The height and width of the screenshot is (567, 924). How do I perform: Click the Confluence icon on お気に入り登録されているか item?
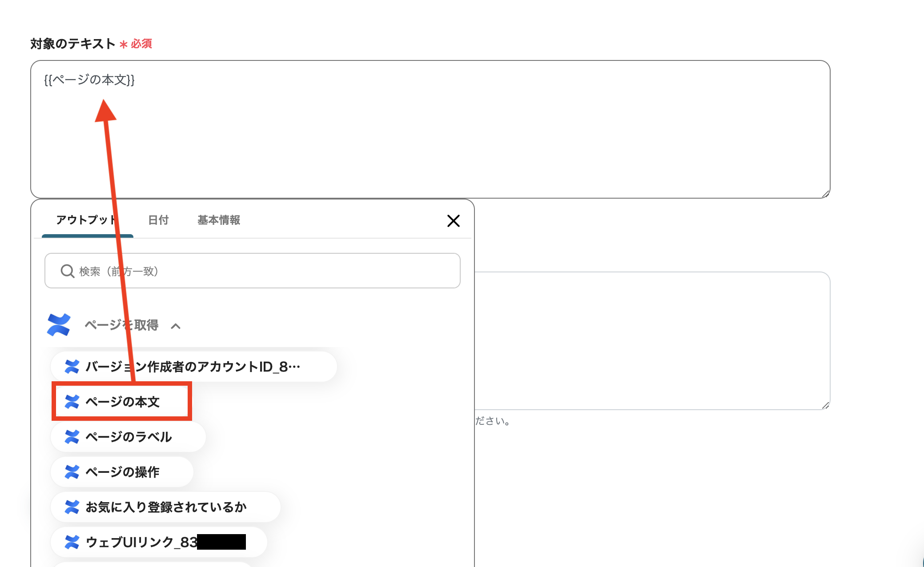[x=72, y=507]
